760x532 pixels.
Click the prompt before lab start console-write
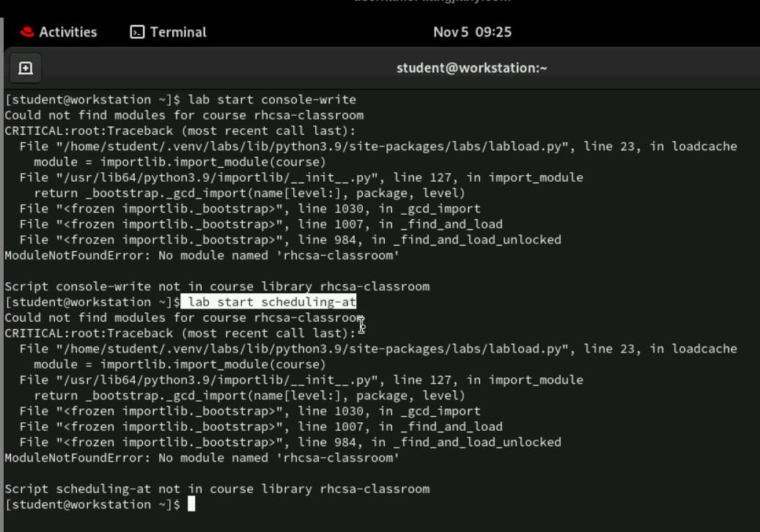pos(92,100)
